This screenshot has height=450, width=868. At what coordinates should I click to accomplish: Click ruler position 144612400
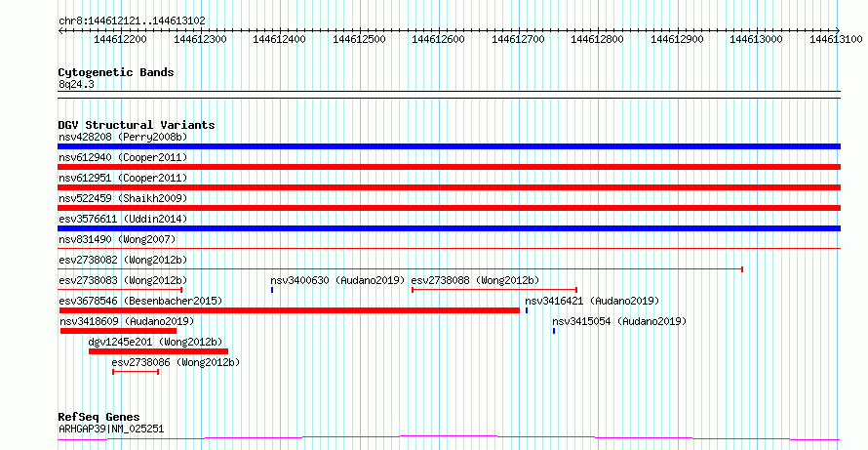[280, 39]
